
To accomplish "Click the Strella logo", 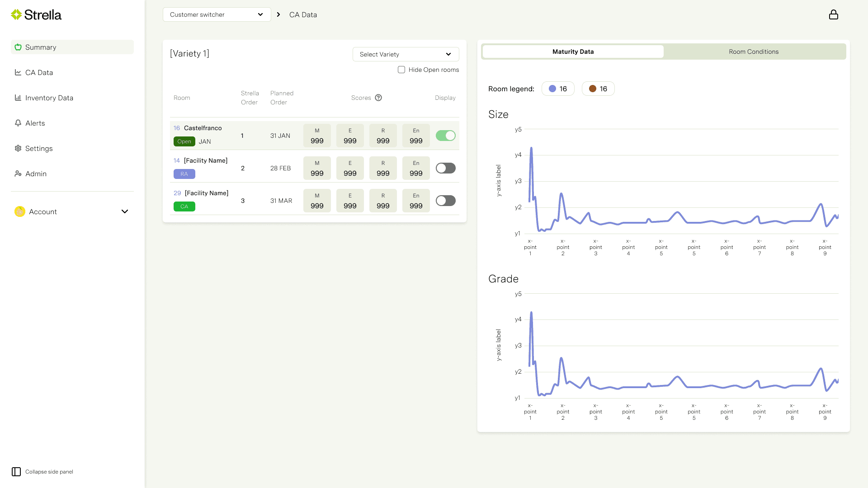I will tap(36, 15).
